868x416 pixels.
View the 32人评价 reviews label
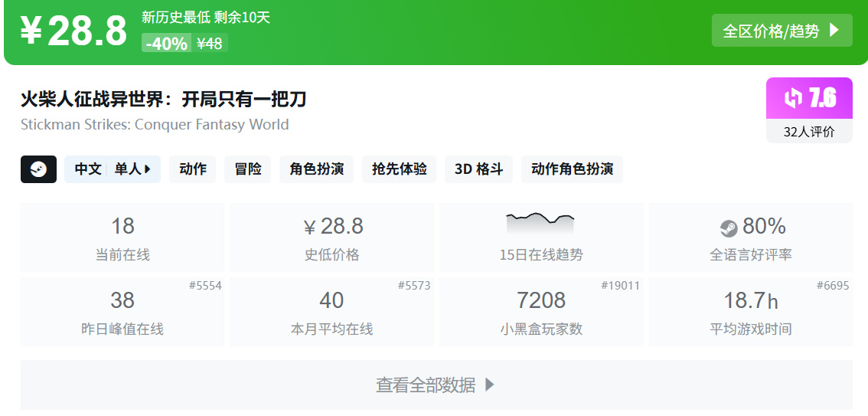tap(809, 132)
